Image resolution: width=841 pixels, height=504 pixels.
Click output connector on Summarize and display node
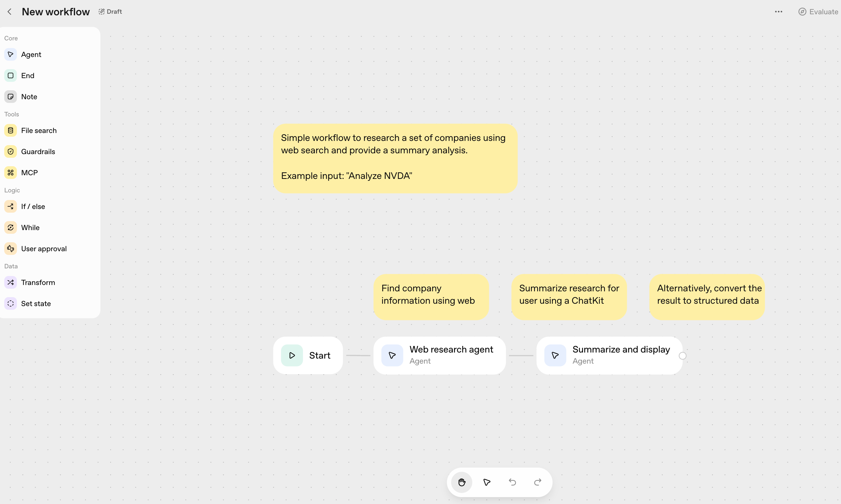click(683, 356)
